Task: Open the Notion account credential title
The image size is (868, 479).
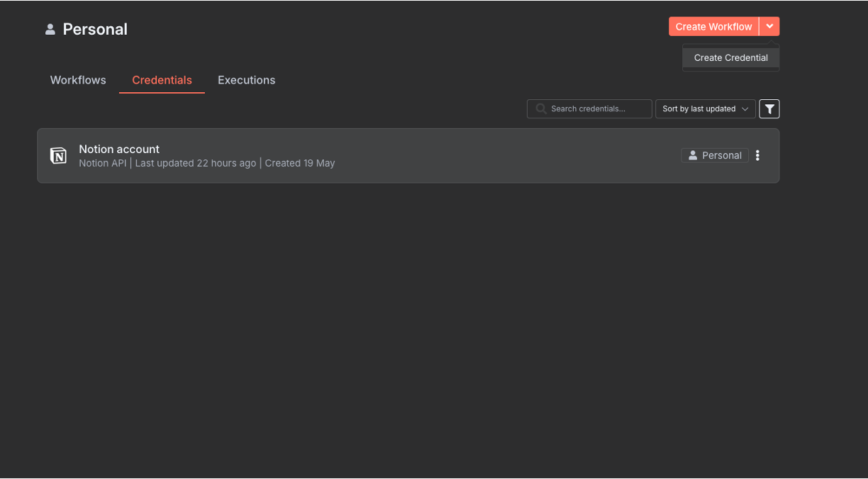Action: coord(119,149)
